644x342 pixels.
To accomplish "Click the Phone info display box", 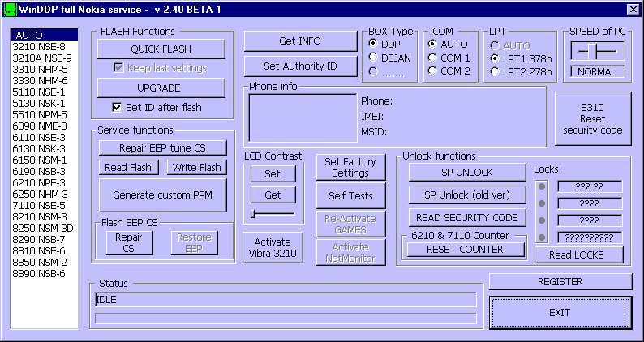I will pyautogui.click(x=303, y=118).
